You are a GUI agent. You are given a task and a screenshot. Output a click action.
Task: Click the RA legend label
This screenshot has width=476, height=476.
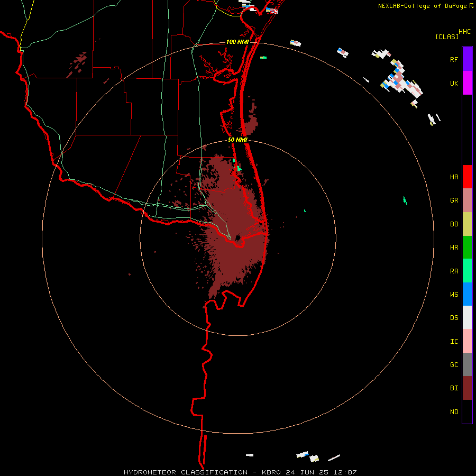coord(454,271)
